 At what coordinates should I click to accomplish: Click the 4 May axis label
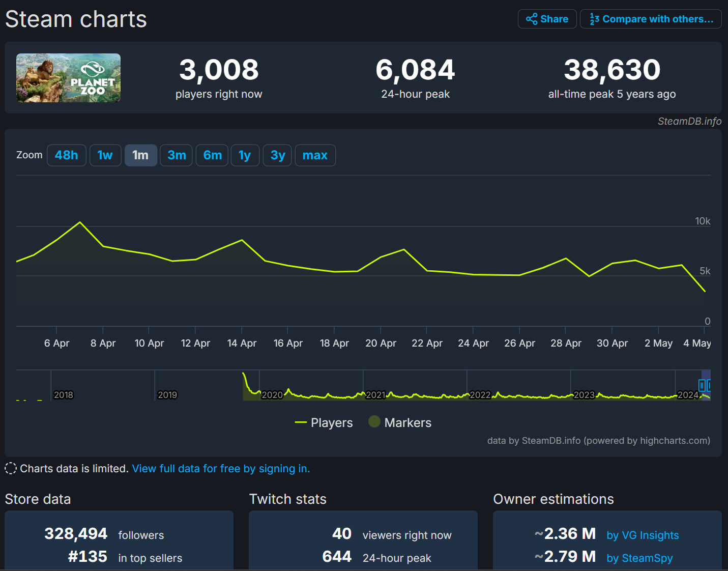pyautogui.click(x=697, y=343)
